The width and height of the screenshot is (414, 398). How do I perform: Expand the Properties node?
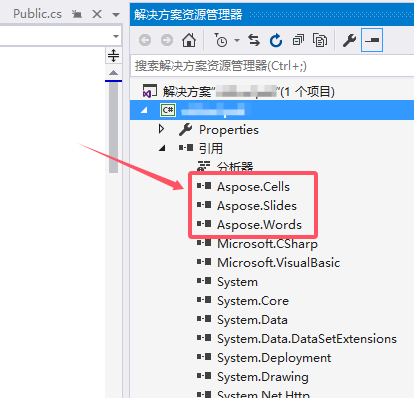click(x=161, y=129)
